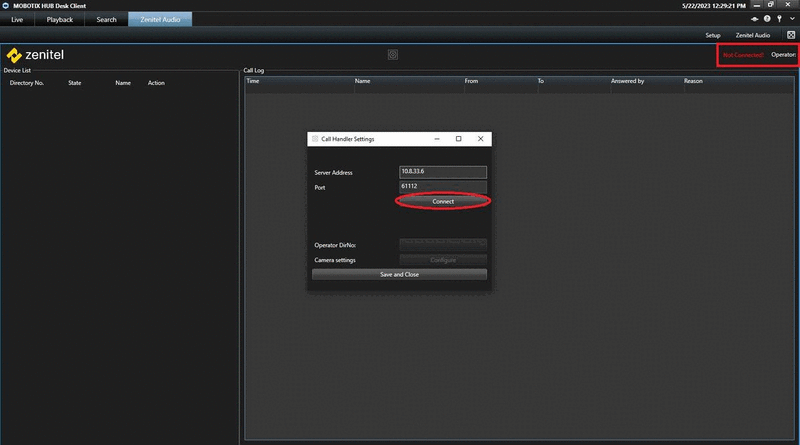Click the Answered by column header

[644, 80]
